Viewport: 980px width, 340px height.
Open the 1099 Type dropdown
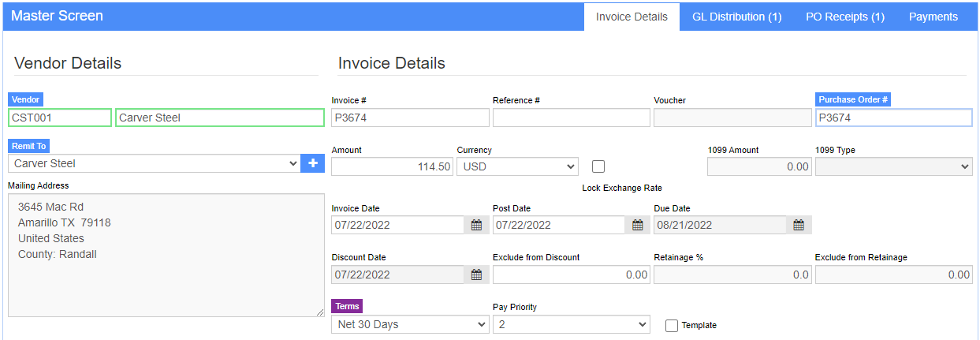point(894,166)
